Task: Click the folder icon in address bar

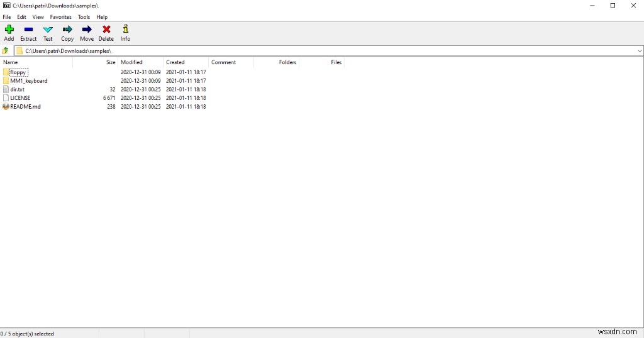Action: (19, 51)
